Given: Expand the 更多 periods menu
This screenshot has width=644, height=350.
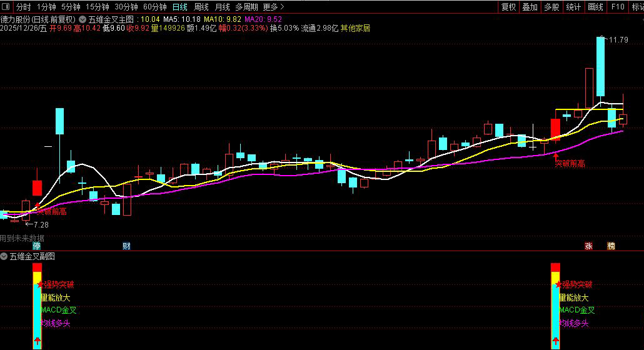Looking at the screenshot, I should pos(273,7).
